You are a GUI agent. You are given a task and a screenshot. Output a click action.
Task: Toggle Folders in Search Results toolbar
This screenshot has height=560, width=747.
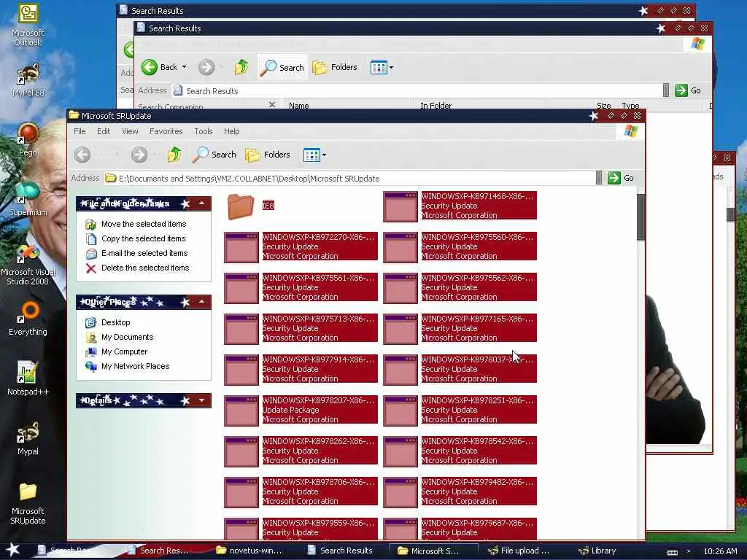(x=335, y=68)
